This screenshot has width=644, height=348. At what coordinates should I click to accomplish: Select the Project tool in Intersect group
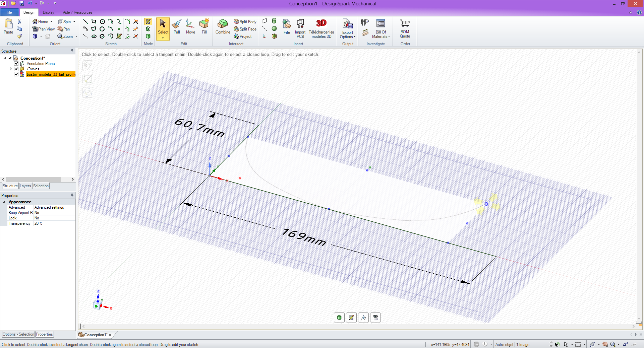point(244,37)
